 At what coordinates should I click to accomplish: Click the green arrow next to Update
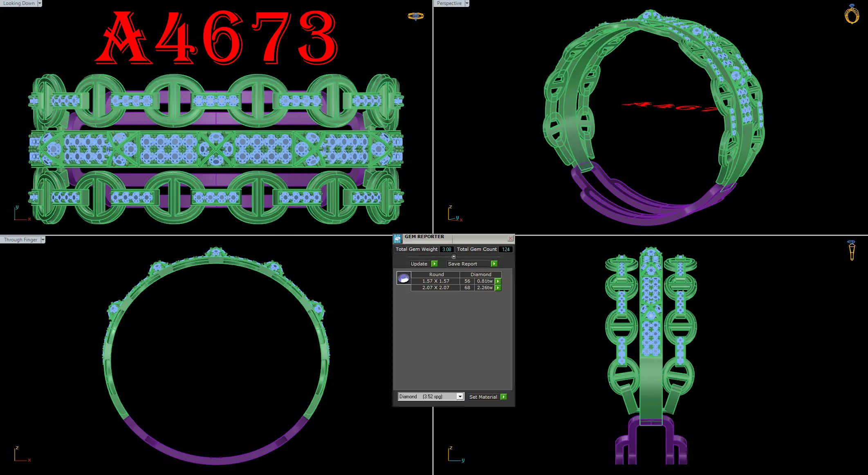pos(434,264)
